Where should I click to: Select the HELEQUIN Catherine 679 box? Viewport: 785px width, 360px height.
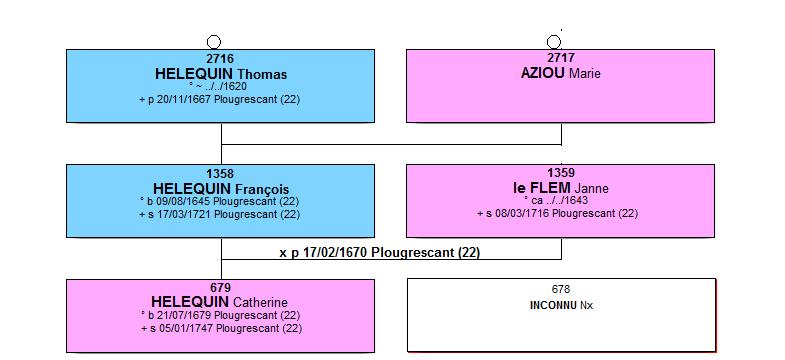pos(220,316)
